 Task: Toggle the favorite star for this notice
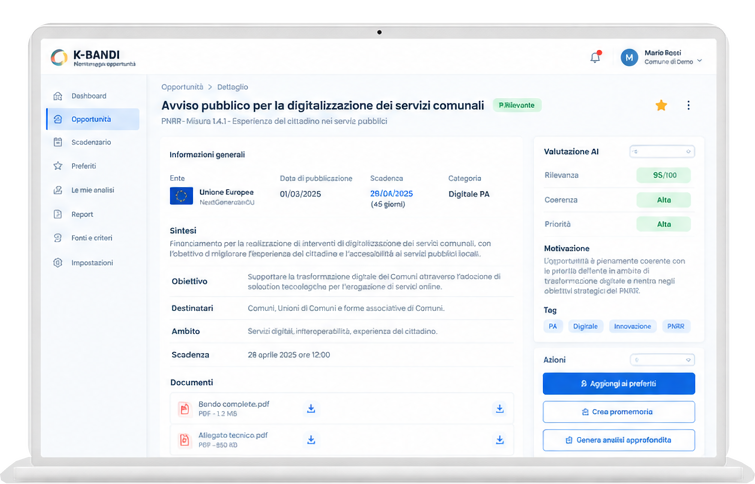(661, 105)
